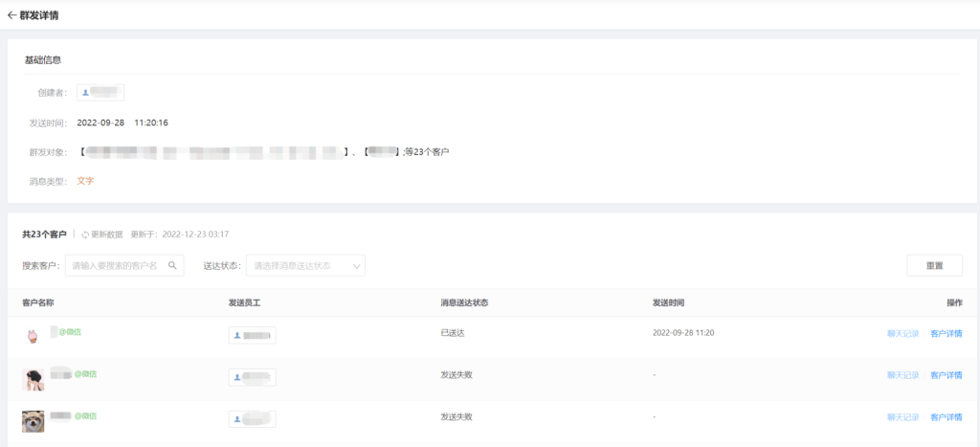Open 聊天记录 for the dog-avatar customer

click(x=902, y=417)
